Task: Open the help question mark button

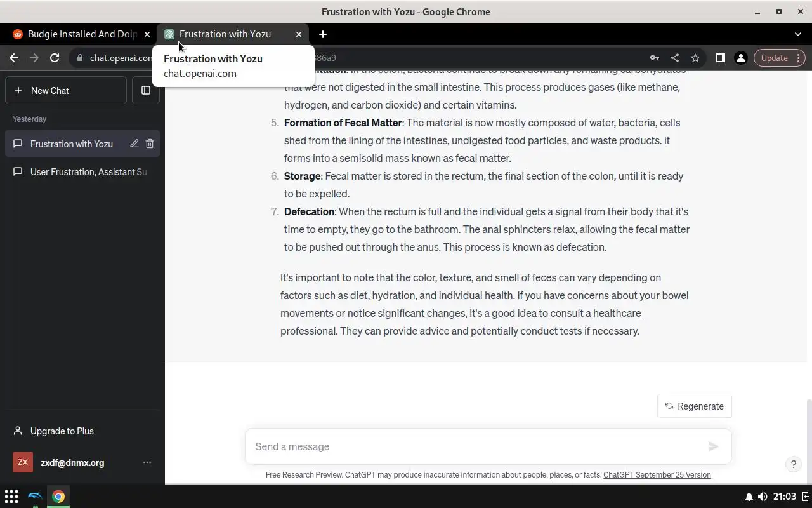Action: coord(793,464)
